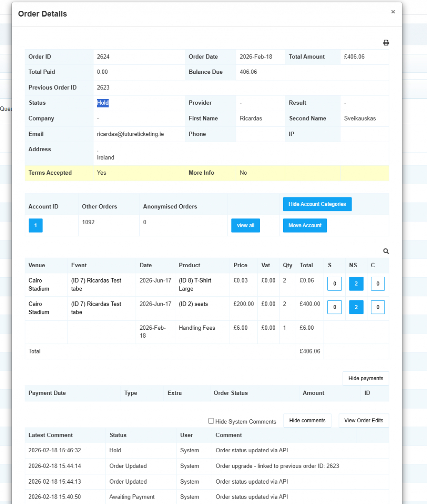Click email ricardas@futureticketing.ie
Image resolution: width=427 pixels, height=504 pixels.
(x=131, y=134)
